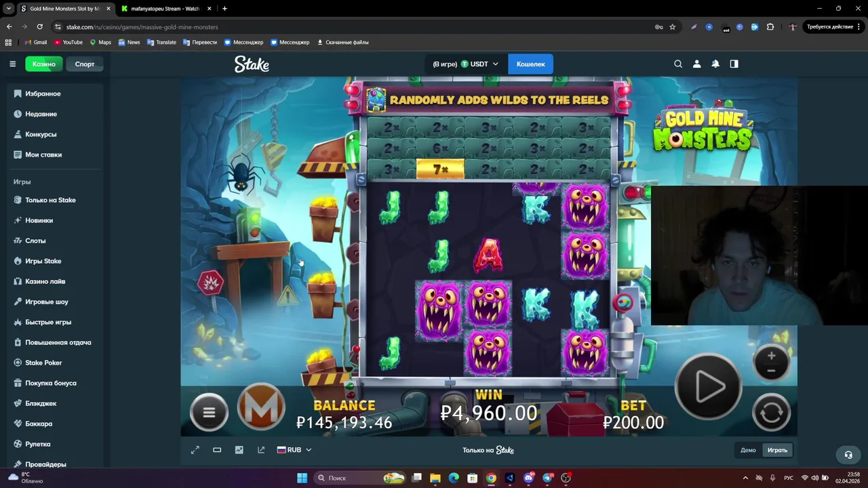Open the Stake sidebar hamburger menu
Screen dimensions: 868x488
pyautogui.click(x=12, y=64)
